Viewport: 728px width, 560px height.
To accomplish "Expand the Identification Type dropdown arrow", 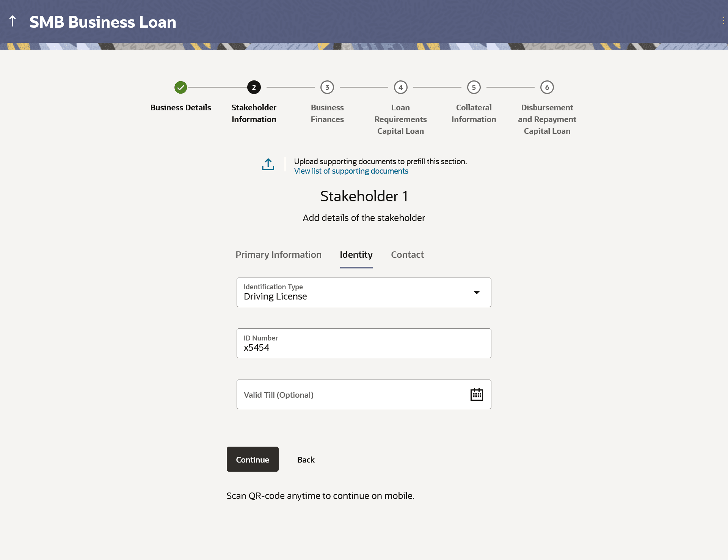I will [477, 292].
